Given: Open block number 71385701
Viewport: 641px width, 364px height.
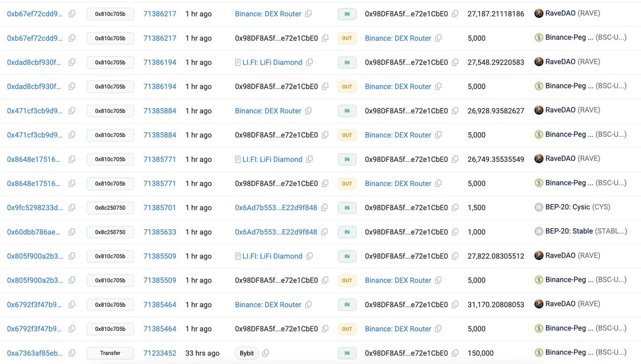Looking at the screenshot, I should [160, 207].
